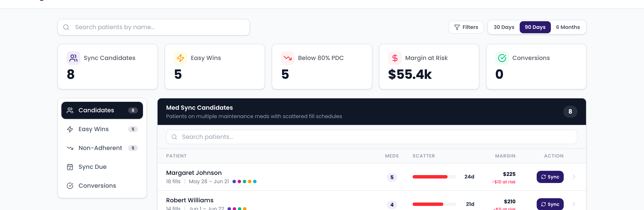This screenshot has height=210, width=644.
Task: Click the Conversions checkmark card icon
Action: [502, 58]
